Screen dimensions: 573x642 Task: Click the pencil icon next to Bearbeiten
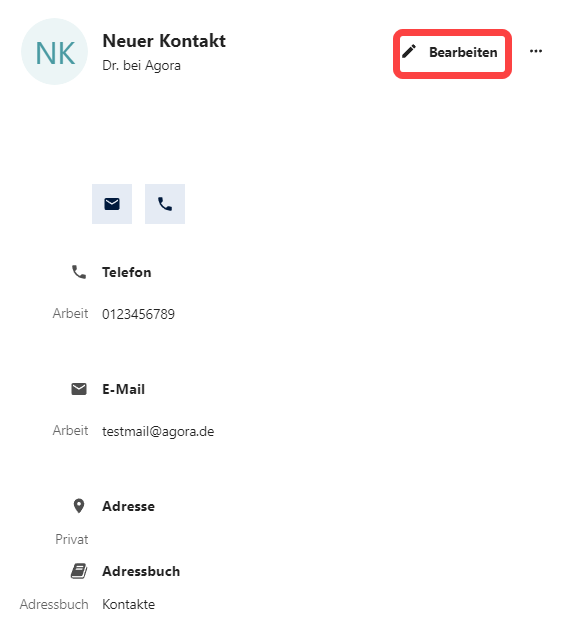409,52
